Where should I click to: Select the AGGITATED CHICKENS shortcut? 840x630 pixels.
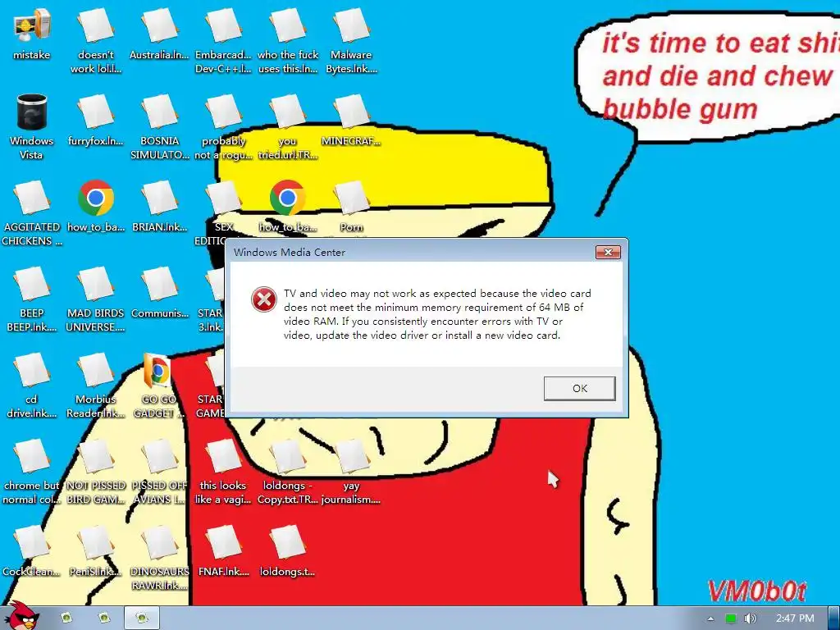click(32, 214)
